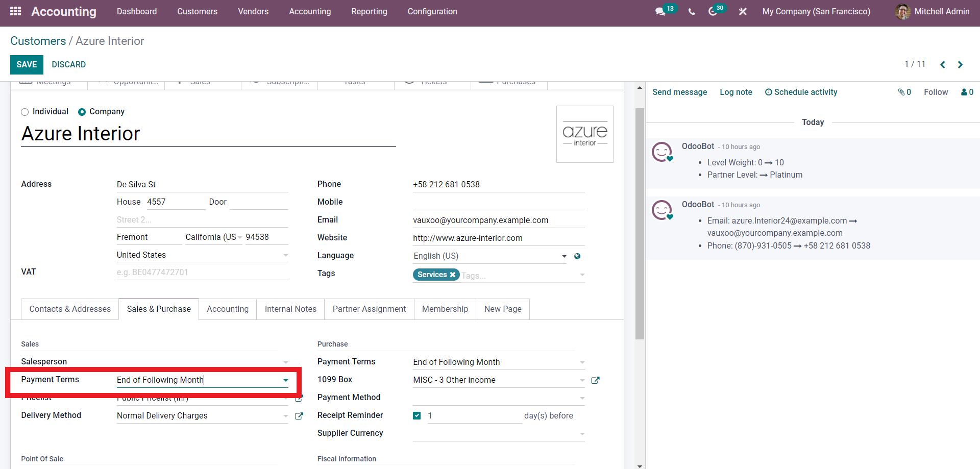Click the debug tools wrench icon
Image resolution: width=980 pixels, height=469 pixels.
click(x=743, y=11)
